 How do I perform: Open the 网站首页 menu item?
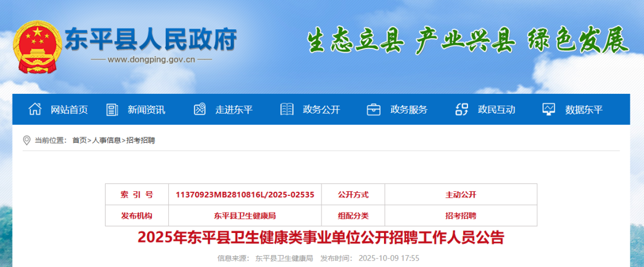tap(69, 110)
